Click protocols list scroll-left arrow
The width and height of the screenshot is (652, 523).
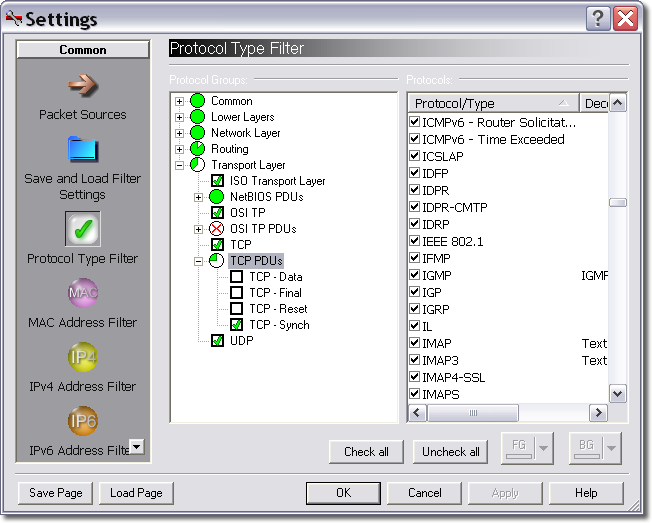(417, 413)
